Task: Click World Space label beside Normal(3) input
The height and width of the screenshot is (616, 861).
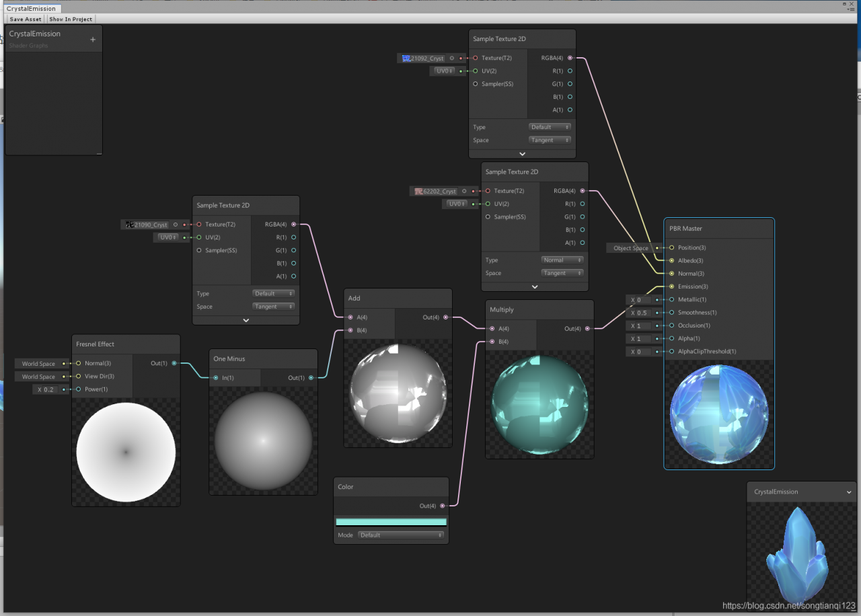Action: (38, 364)
